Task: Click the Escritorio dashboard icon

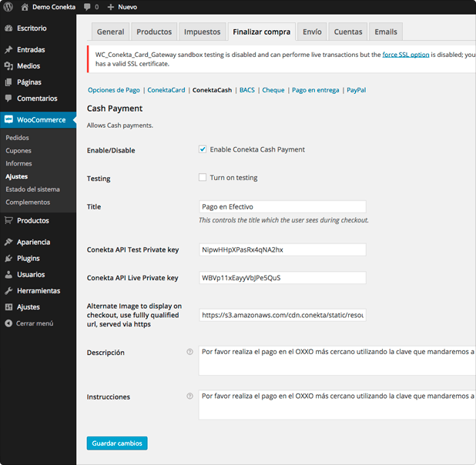Action: click(x=8, y=28)
